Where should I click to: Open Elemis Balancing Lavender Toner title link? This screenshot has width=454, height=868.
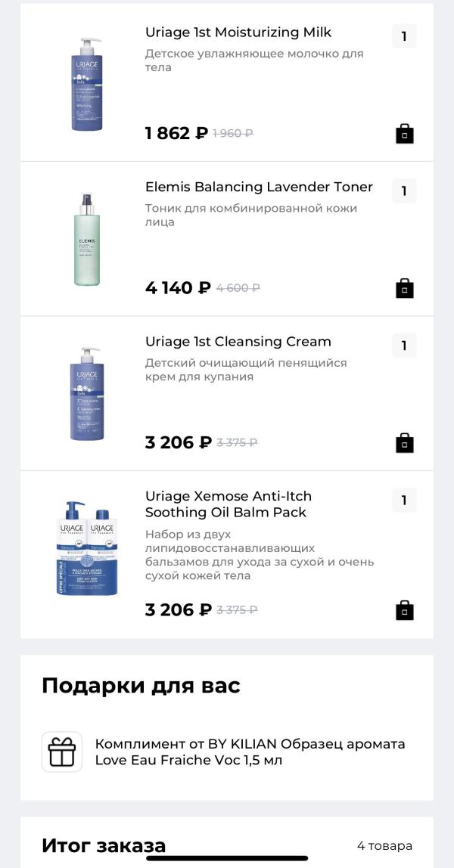click(259, 187)
